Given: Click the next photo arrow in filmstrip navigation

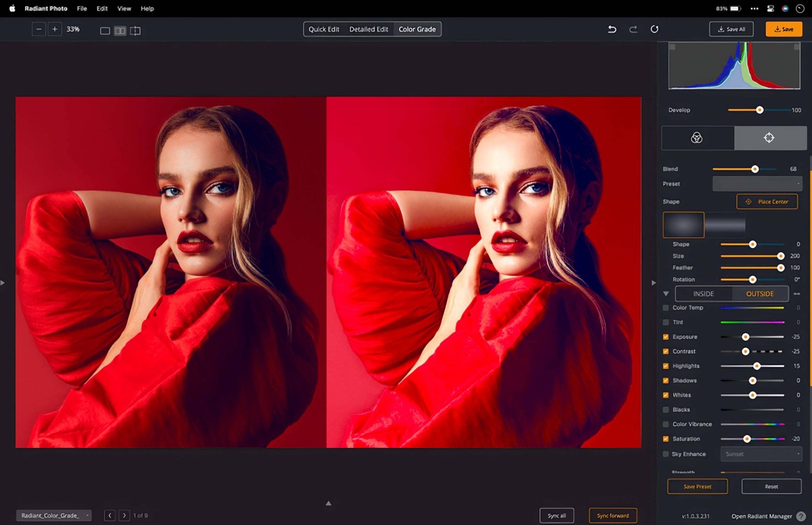Looking at the screenshot, I should (124, 515).
